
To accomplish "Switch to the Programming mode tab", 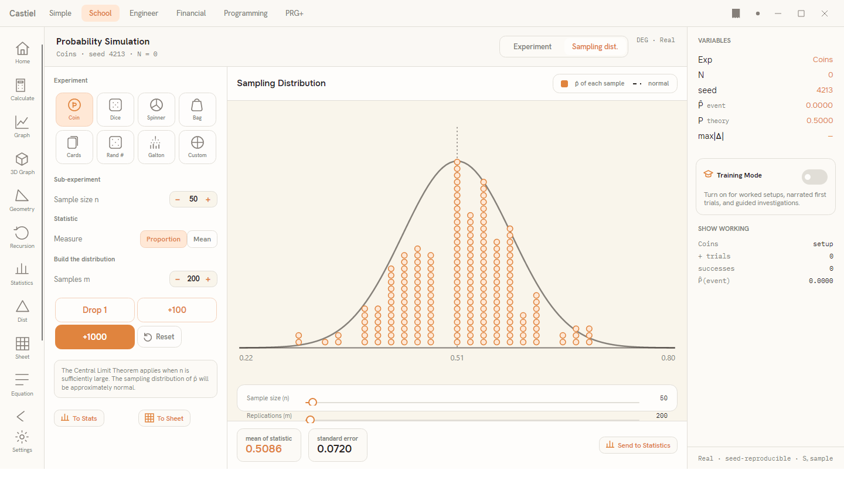I will click(x=246, y=13).
